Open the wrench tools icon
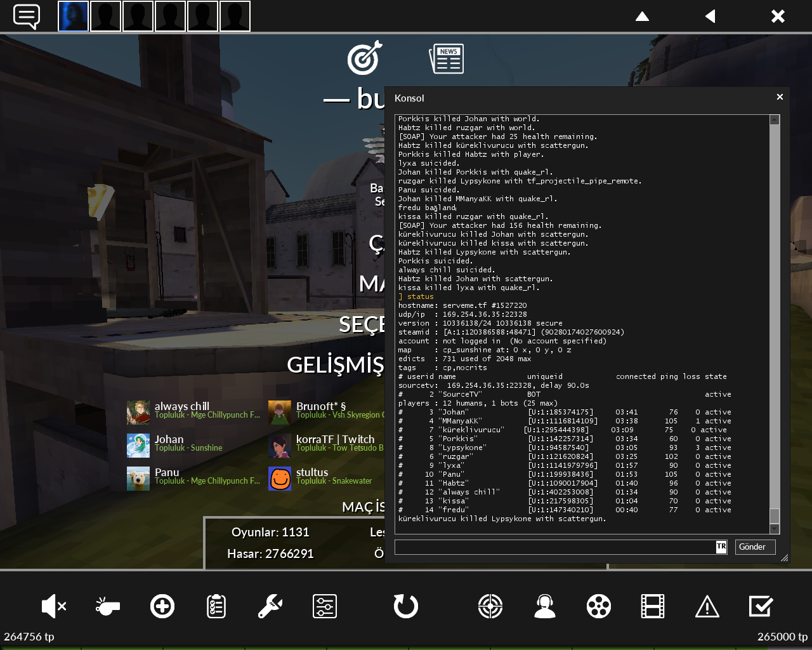The height and width of the screenshot is (650, 812). tap(270, 606)
